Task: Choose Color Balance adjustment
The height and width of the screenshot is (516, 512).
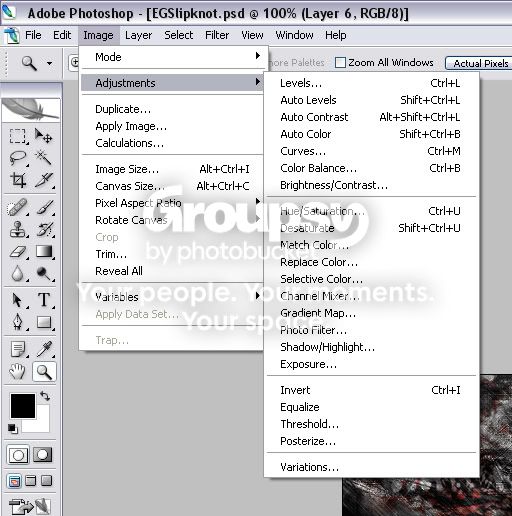Action: click(371, 168)
